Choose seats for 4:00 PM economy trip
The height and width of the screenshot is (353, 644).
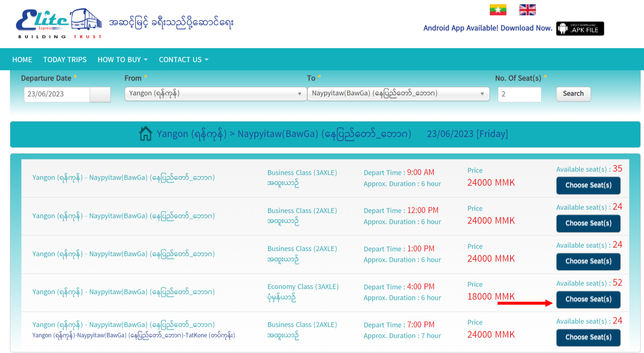(x=588, y=299)
